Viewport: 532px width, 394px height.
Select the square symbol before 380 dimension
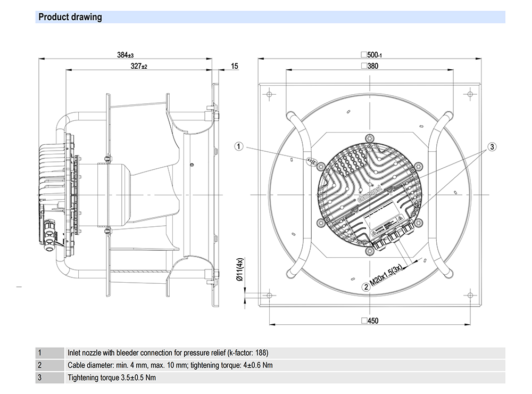click(364, 67)
